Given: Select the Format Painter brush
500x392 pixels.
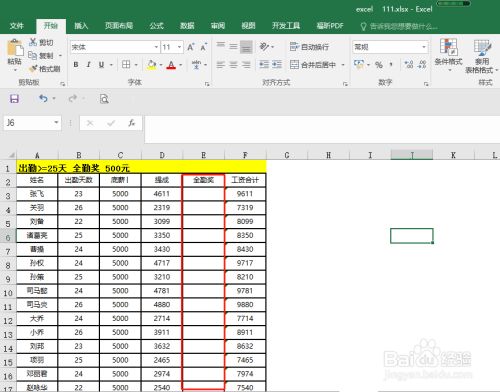Looking at the screenshot, I should (33, 68).
